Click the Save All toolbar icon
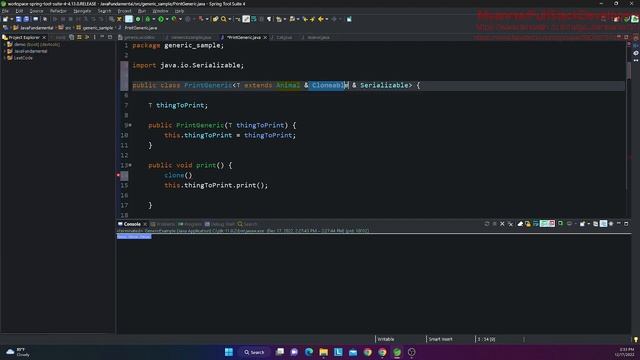Image resolution: width=640 pixels, height=360 pixels. click(x=26, y=19)
